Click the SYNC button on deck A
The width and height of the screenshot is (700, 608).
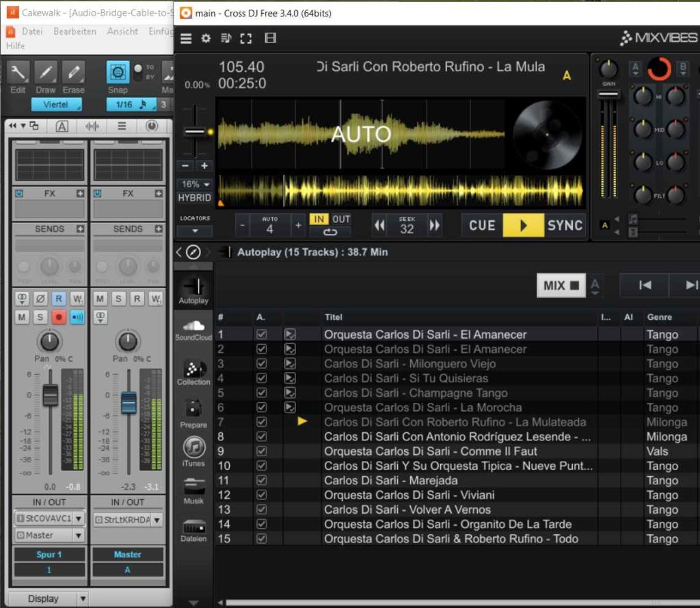point(565,226)
